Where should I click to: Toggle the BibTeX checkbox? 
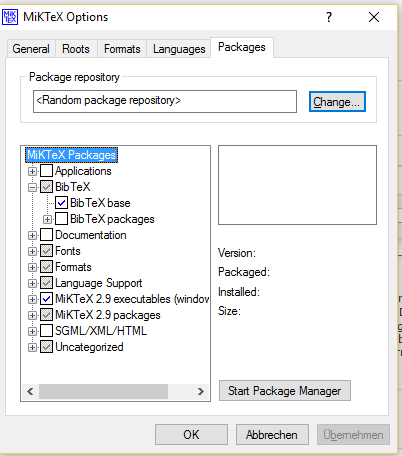pos(46,187)
